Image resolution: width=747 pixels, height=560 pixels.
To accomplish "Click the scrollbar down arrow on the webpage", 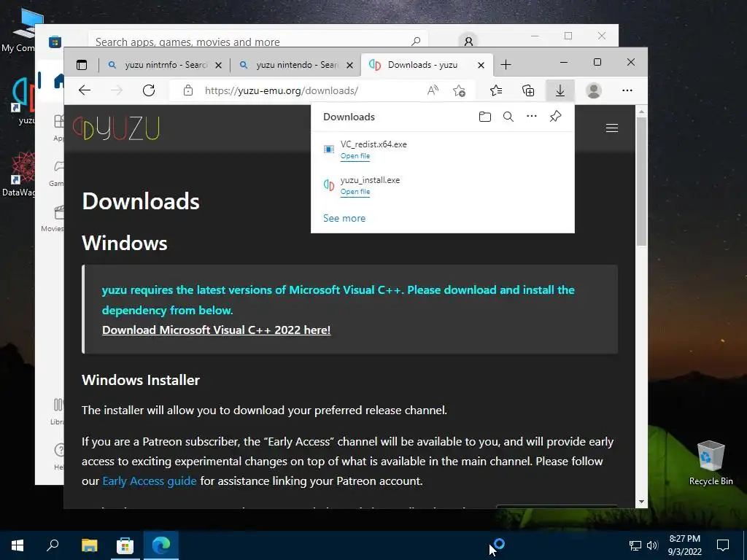I will click(641, 502).
